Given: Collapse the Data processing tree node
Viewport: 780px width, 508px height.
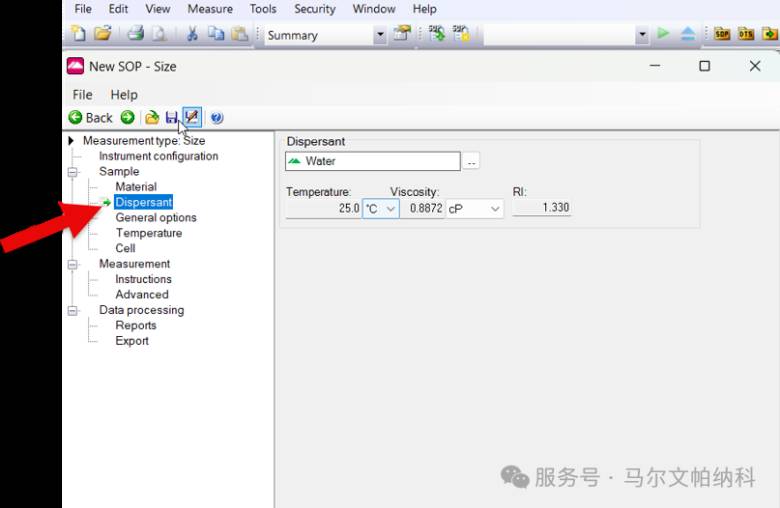Looking at the screenshot, I should click(73, 311).
